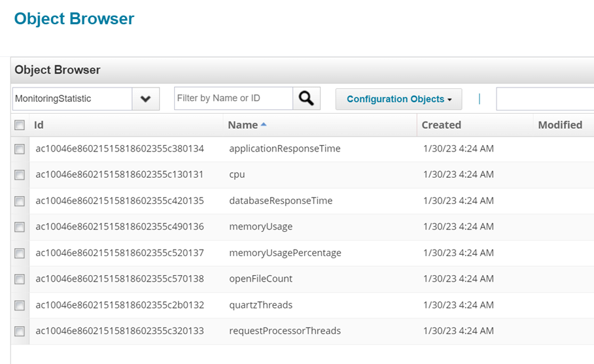
Task: Click the MonitoringStatistic object type field
Action: (x=72, y=99)
